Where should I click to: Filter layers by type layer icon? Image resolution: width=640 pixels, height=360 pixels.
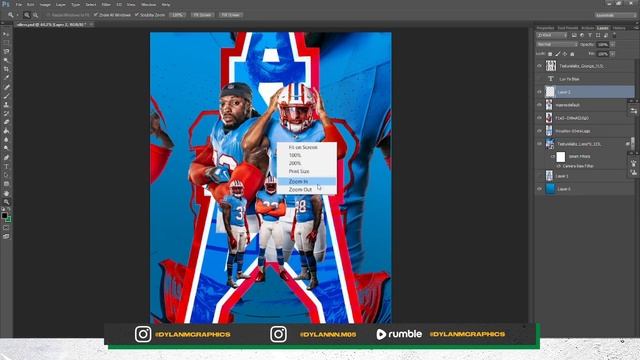coord(590,36)
